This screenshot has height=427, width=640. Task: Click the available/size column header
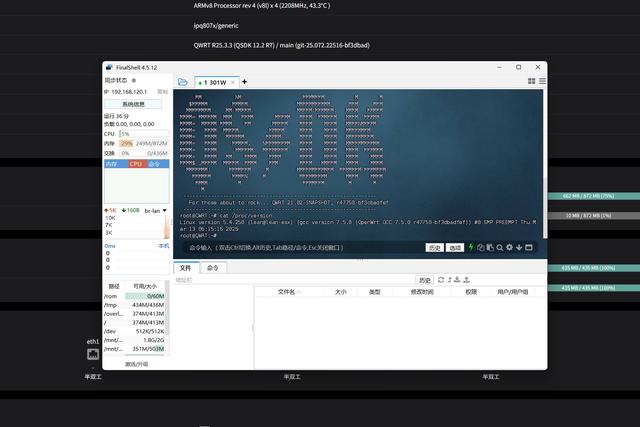pyautogui.click(x=145, y=287)
